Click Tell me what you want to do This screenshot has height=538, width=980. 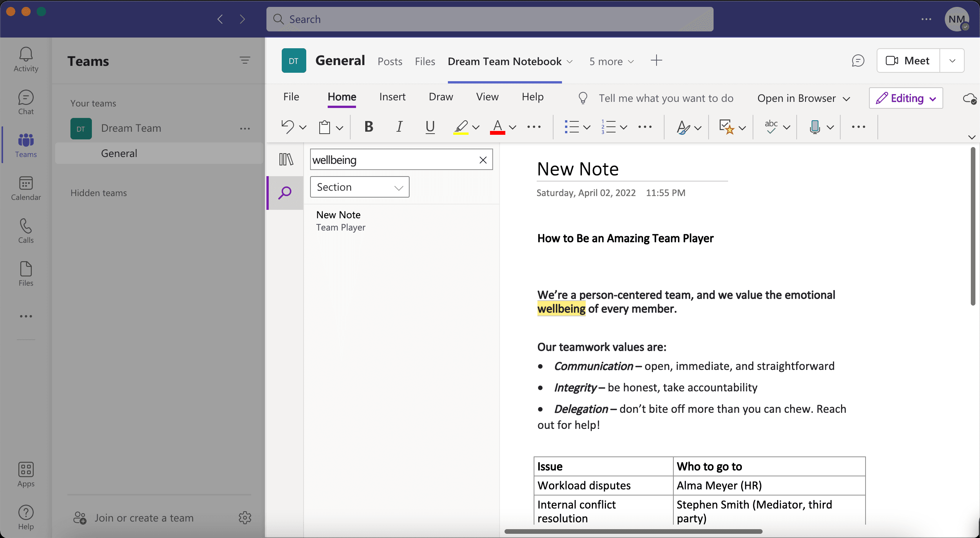(666, 98)
